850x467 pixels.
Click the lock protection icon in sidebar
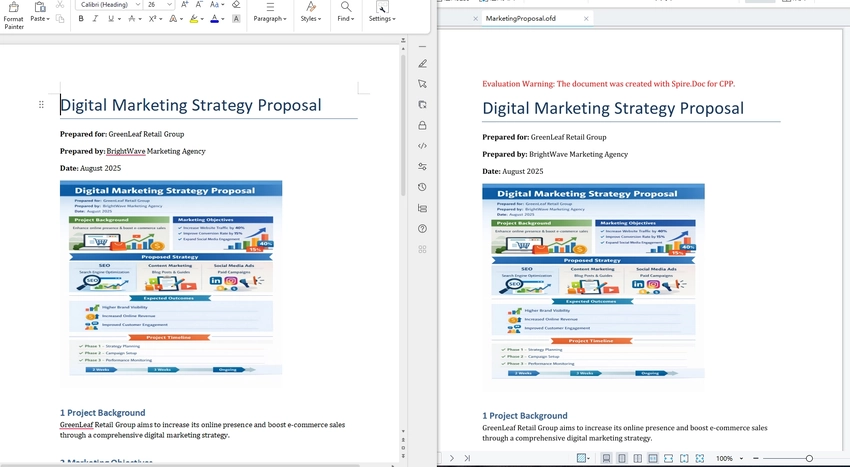pyautogui.click(x=422, y=125)
